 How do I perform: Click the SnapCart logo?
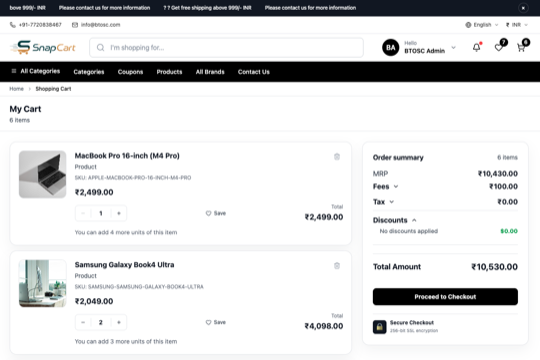pos(43,47)
